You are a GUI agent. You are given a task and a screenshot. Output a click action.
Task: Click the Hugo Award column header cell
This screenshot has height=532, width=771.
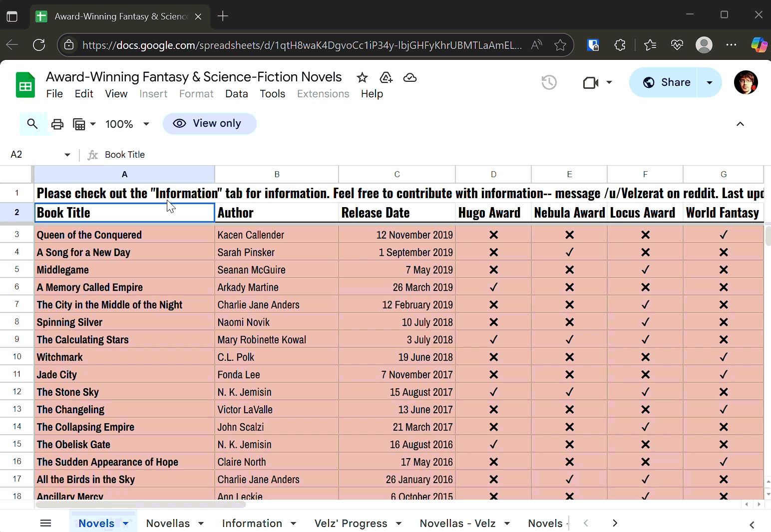click(x=493, y=213)
